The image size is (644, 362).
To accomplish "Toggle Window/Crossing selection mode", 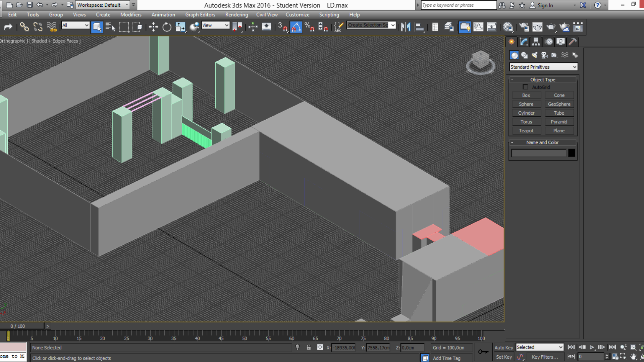I will 137,27.
